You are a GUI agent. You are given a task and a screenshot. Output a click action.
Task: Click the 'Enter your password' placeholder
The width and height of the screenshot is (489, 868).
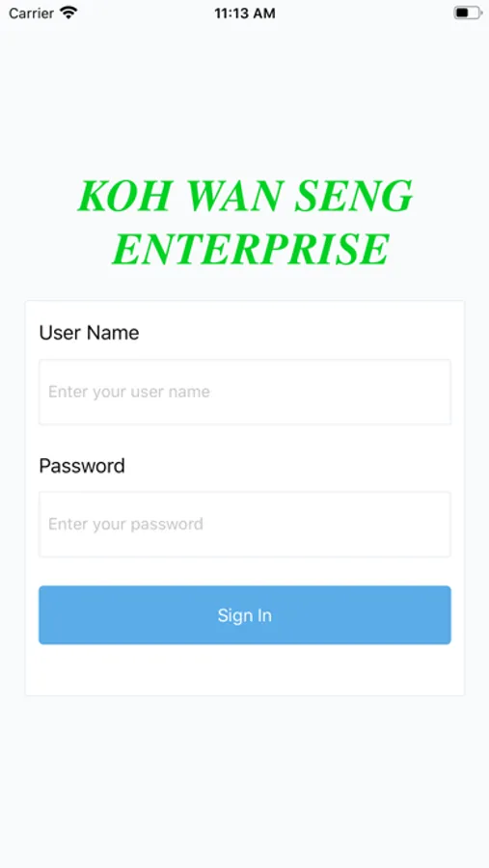[x=125, y=525]
